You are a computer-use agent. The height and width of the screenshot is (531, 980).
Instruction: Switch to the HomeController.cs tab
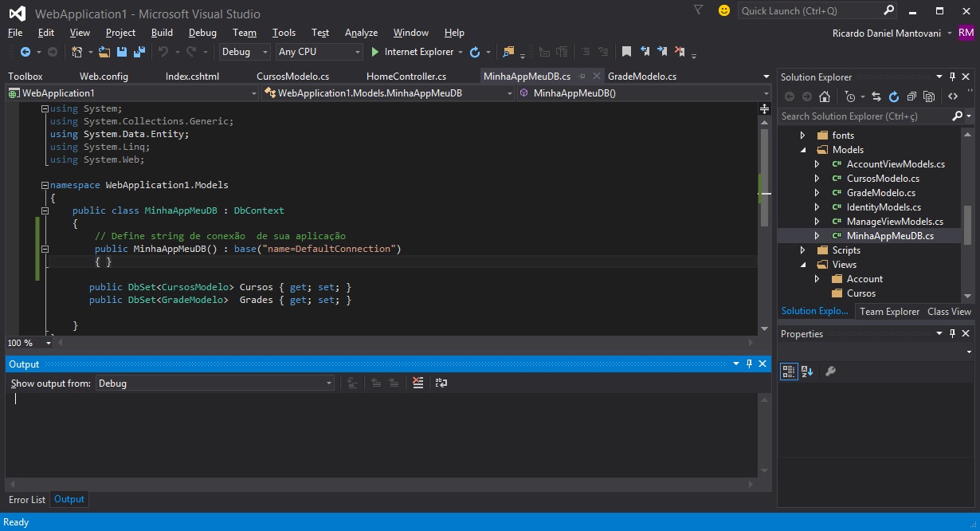pos(406,77)
